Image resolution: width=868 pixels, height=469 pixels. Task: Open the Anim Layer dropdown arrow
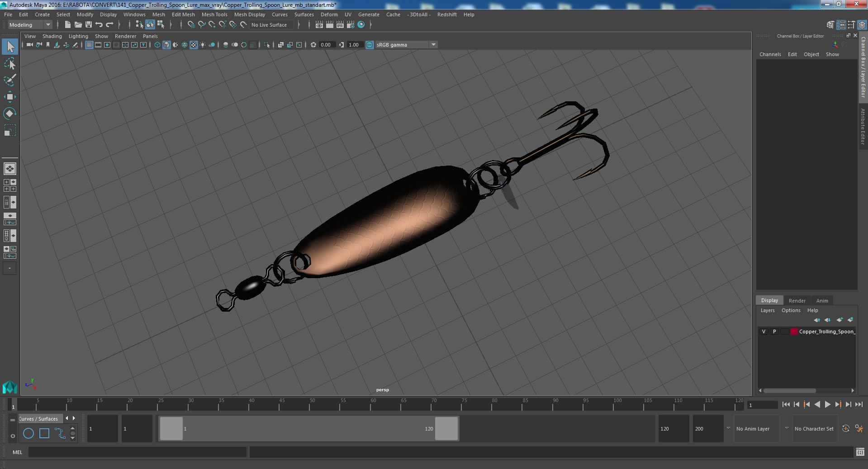coord(728,428)
